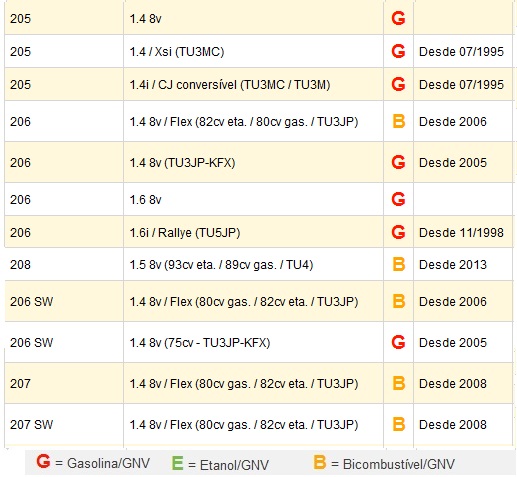Click the G icon in the 206 SW 75cv row
This screenshot has width=517, height=477.
tap(398, 342)
